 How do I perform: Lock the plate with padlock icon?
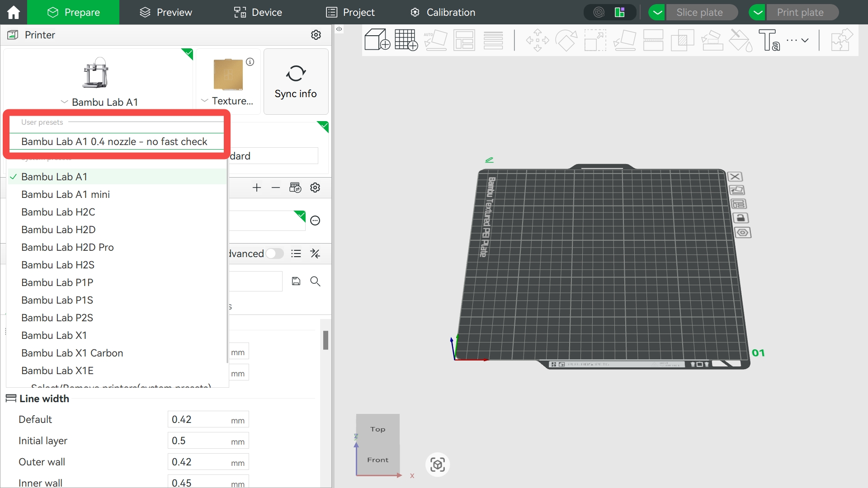tap(741, 218)
